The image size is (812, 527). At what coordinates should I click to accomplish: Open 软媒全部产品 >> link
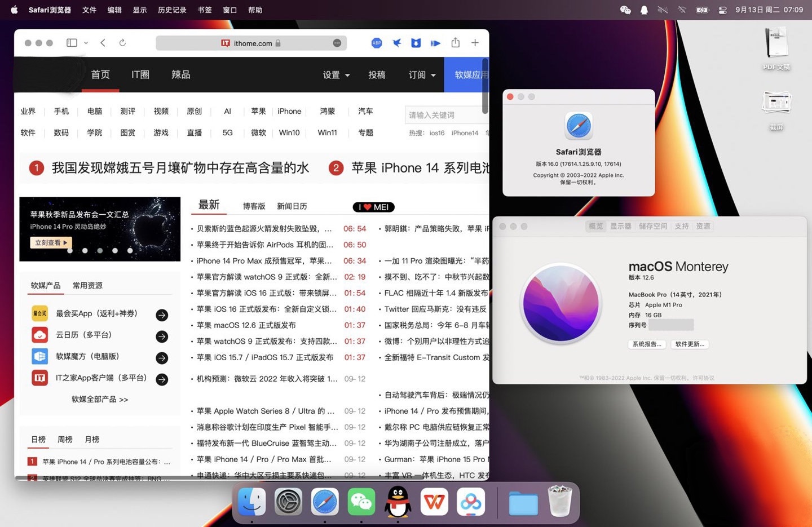(100, 400)
